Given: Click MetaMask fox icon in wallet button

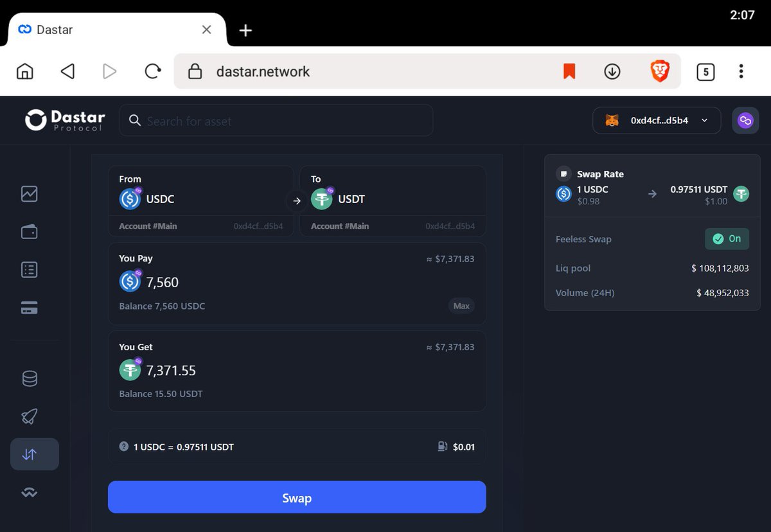Looking at the screenshot, I should (x=612, y=120).
